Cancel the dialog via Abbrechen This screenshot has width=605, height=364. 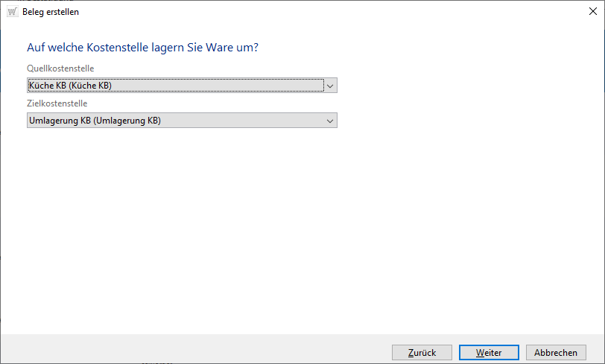(x=556, y=352)
